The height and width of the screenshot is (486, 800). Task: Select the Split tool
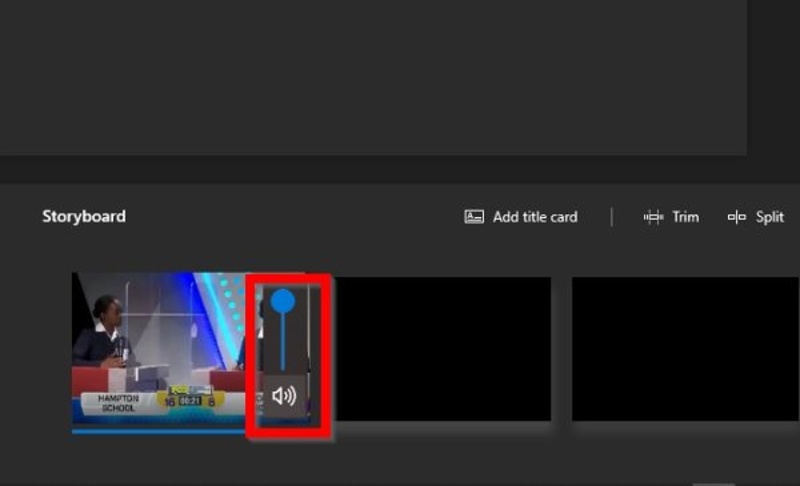tap(756, 217)
